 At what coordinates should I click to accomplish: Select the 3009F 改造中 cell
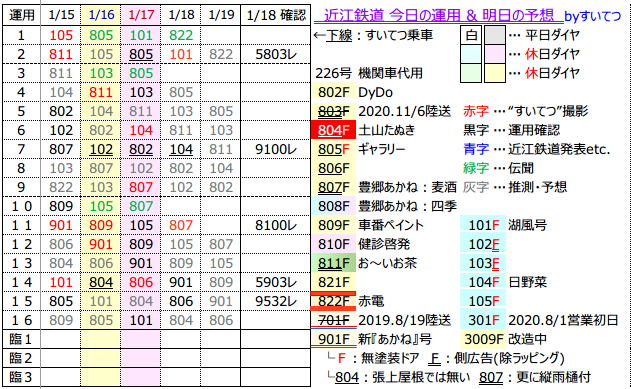pyautogui.click(x=483, y=339)
